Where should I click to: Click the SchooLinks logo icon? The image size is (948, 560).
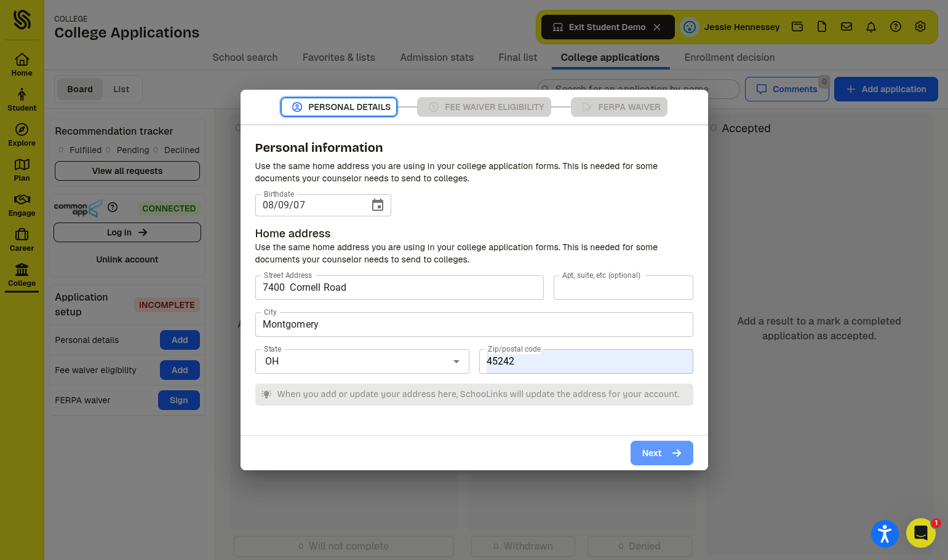pyautogui.click(x=22, y=20)
